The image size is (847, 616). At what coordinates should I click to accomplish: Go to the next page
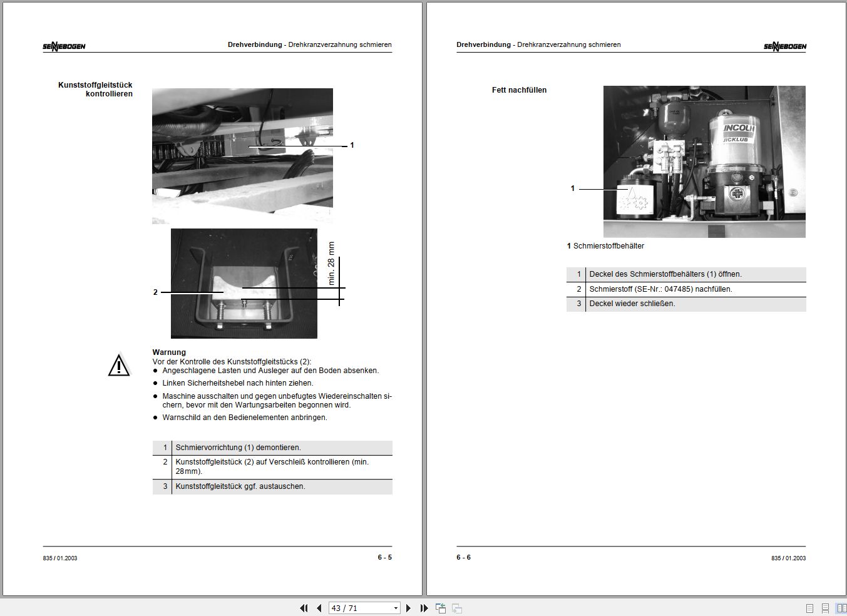coord(408,608)
